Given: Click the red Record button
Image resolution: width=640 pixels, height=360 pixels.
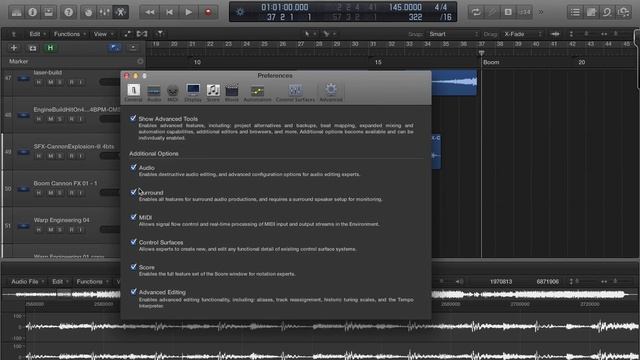Looking at the screenshot, I should click(x=208, y=12).
